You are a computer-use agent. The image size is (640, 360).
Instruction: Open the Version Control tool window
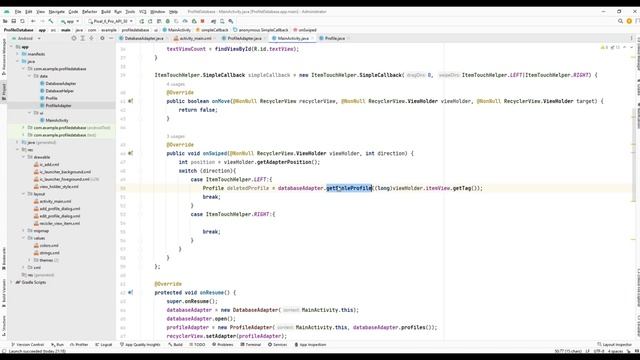point(27,344)
